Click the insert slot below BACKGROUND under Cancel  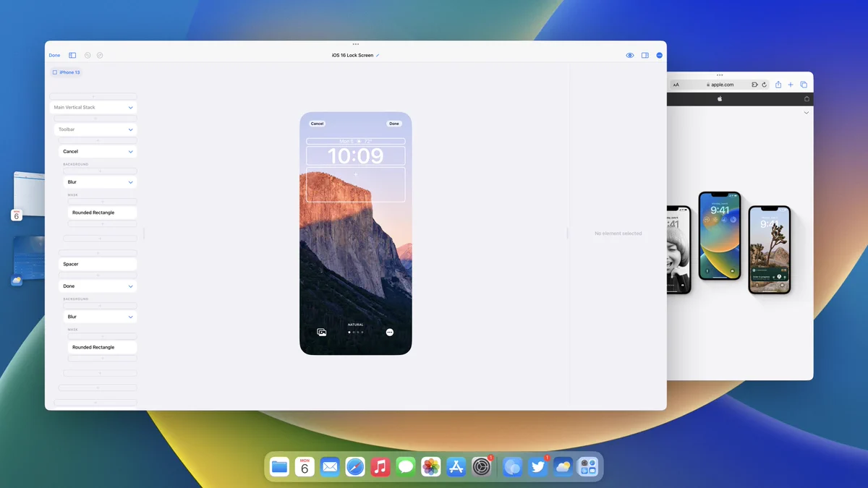[x=100, y=171]
